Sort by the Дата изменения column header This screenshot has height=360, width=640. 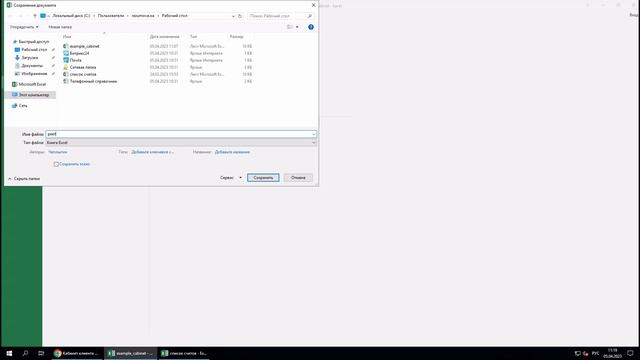164,37
